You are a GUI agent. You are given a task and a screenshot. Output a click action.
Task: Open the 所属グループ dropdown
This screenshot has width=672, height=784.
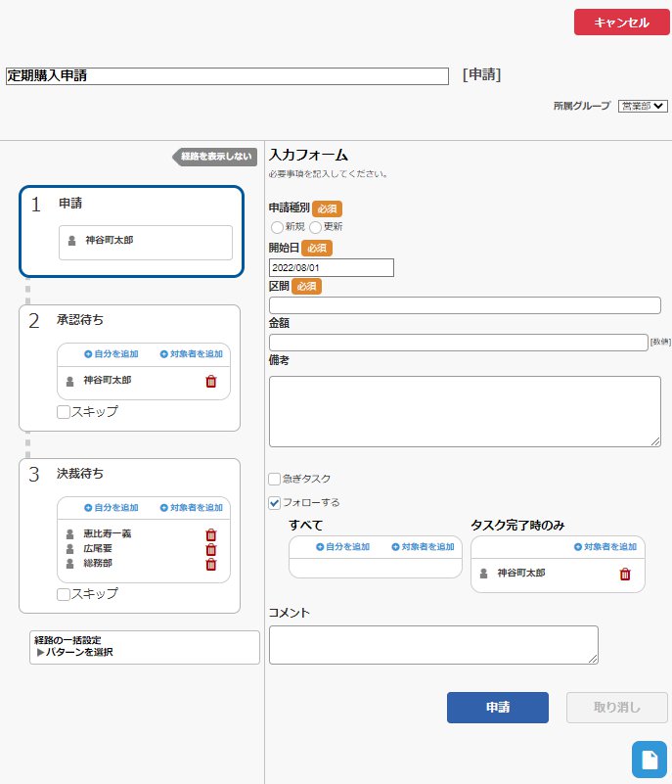click(x=642, y=106)
